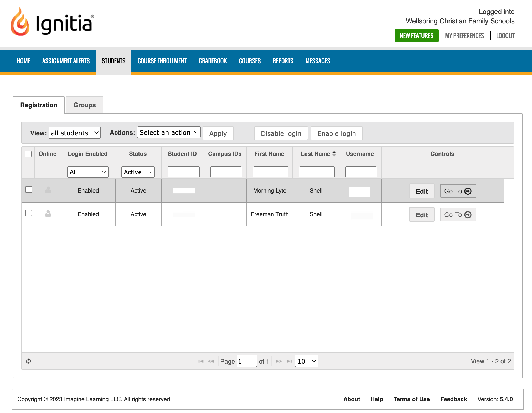532x413 pixels.
Task: Click the Ignitia flame logo
Action: tap(20, 22)
